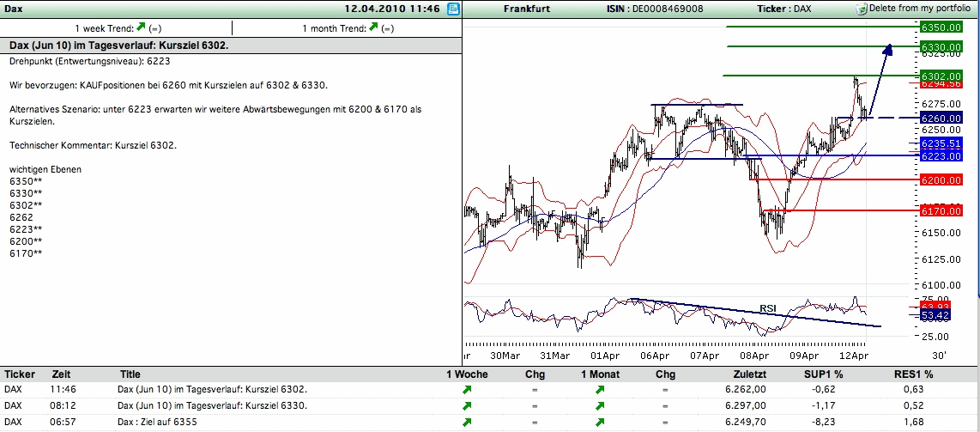Click the Zeit column header

pyautogui.click(x=59, y=374)
